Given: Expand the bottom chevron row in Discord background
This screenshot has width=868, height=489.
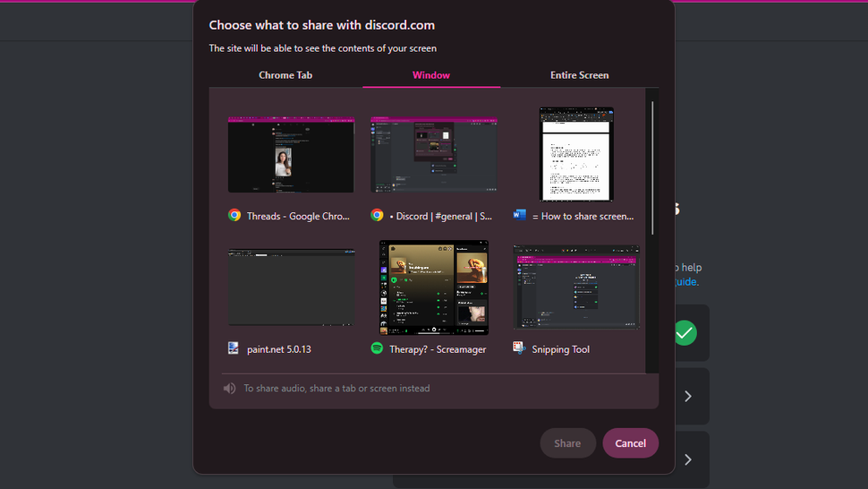Looking at the screenshot, I should 687,459.
